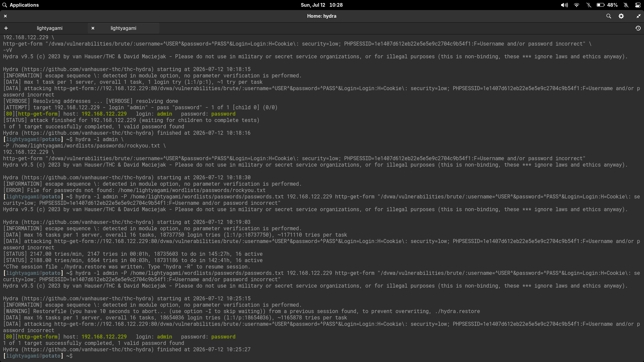The image size is (644, 362).
Task: Click the 'finished at 2026-07-12 10:18:16' line
Action: [x=127, y=133]
